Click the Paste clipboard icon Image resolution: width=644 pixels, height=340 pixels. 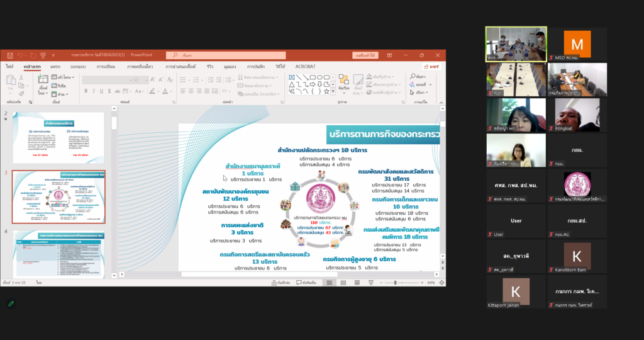click(11, 80)
